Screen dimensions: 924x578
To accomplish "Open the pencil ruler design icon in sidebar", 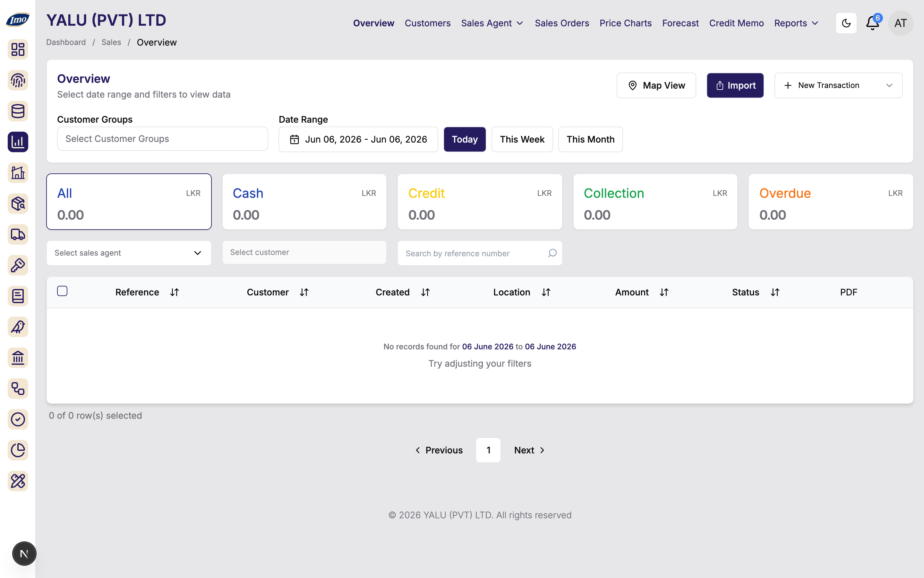I will [x=18, y=481].
